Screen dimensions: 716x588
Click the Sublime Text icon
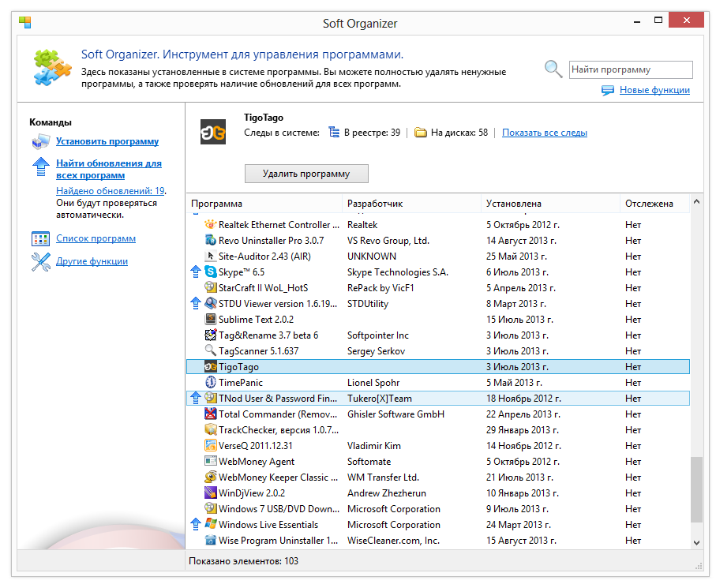point(211,319)
